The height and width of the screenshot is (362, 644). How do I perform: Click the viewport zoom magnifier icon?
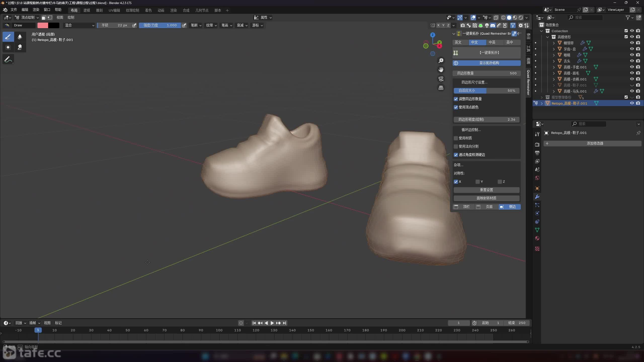point(441,61)
